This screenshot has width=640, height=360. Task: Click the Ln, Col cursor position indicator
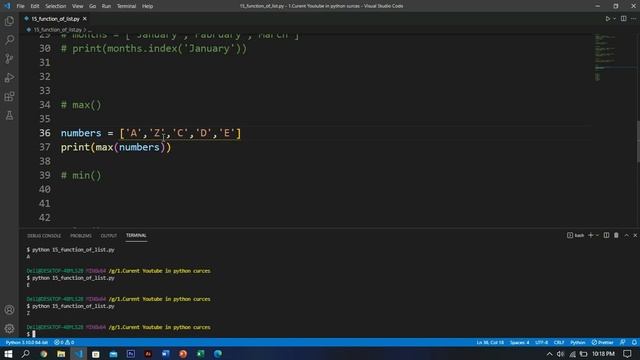tap(490, 342)
